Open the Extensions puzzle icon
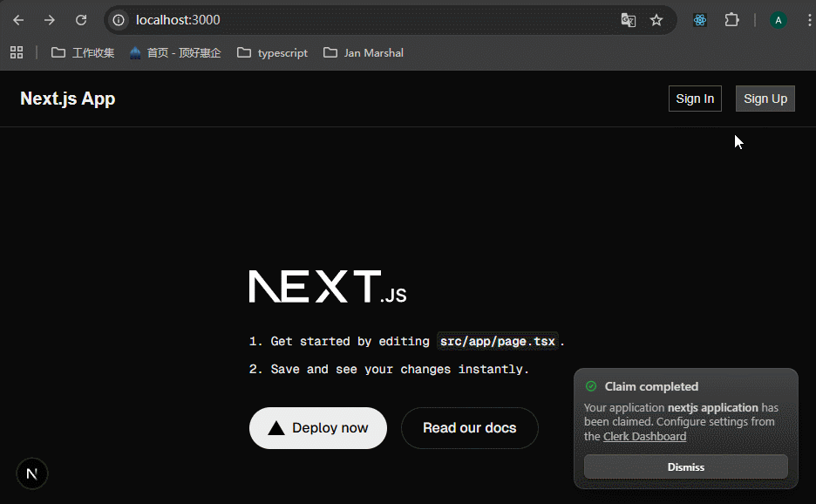The image size is (816, 504). [x=731, y=20]
